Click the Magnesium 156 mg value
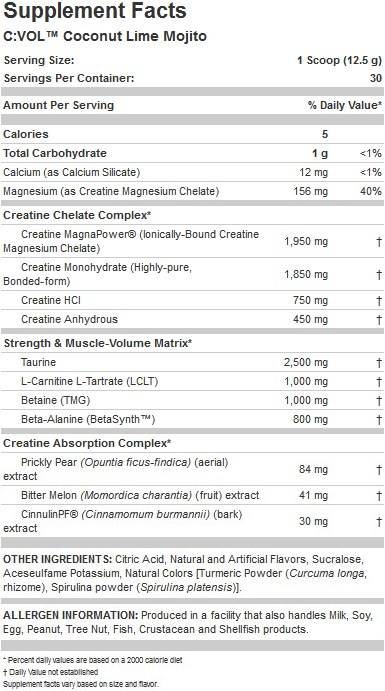The height and width of the screenshot is (691, 385). pyautogui.click(x=311, y=191)
